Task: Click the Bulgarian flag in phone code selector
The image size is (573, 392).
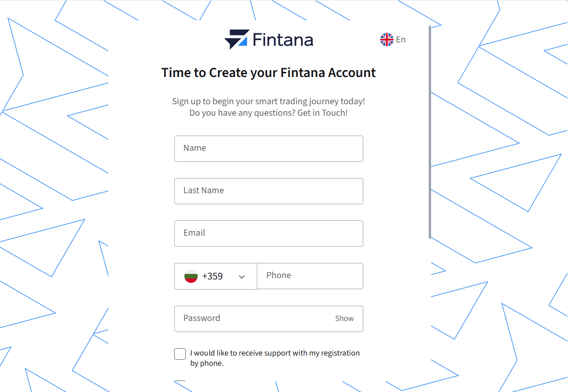Action: coord(191,276)
